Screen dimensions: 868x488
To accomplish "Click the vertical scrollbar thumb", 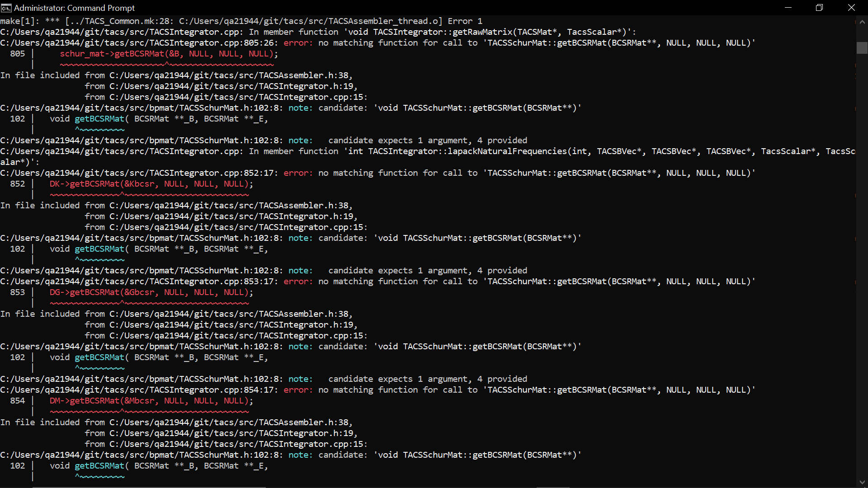I will pos(862,48).
